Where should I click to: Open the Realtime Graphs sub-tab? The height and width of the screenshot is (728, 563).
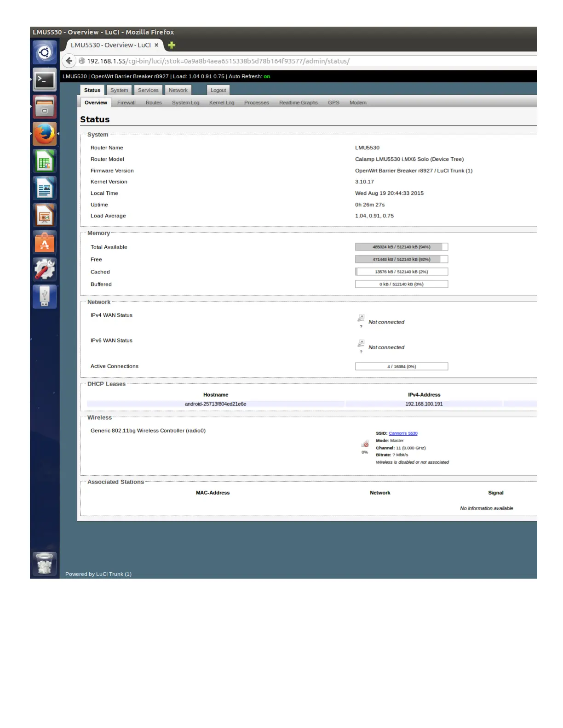point(299,102)
